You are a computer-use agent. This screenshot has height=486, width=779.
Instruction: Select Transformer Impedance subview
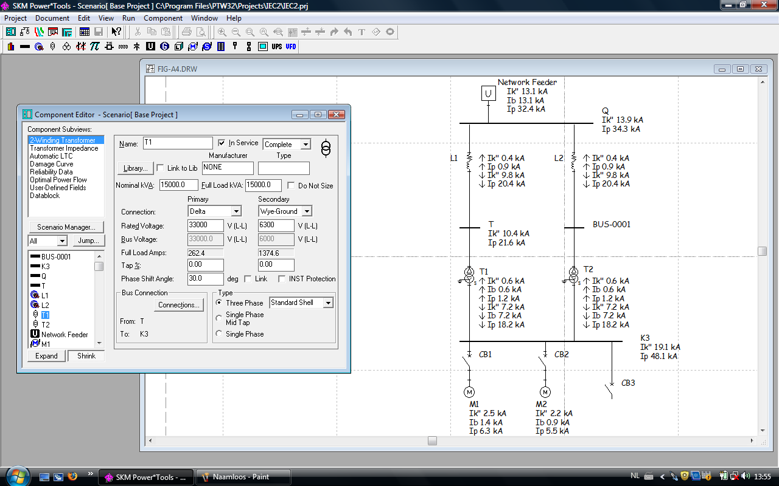64,148
